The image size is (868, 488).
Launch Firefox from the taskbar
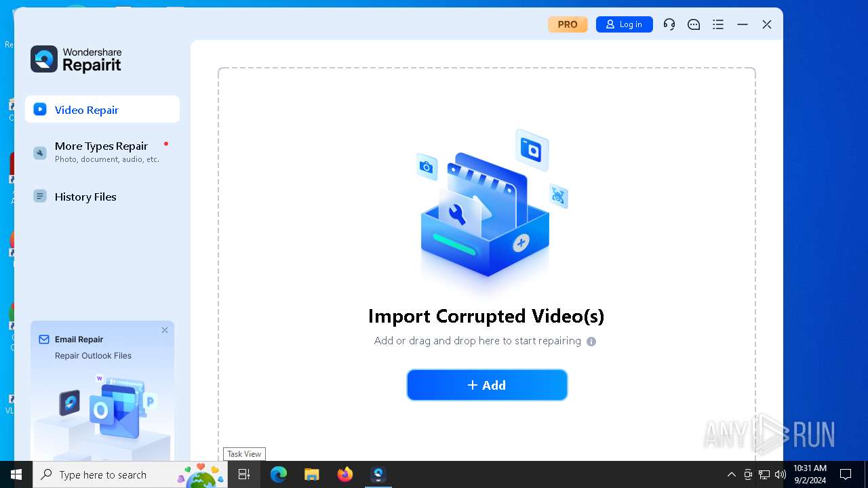click(345, 474)
